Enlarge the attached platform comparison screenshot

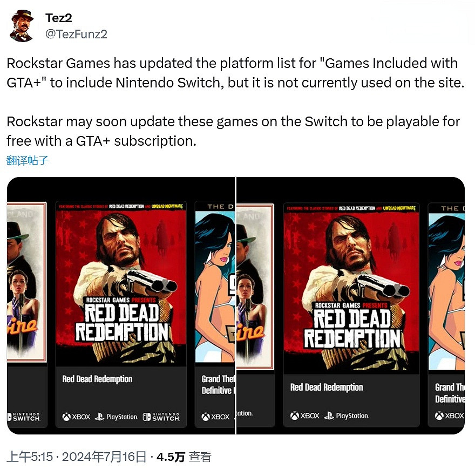tap(237, 305)
